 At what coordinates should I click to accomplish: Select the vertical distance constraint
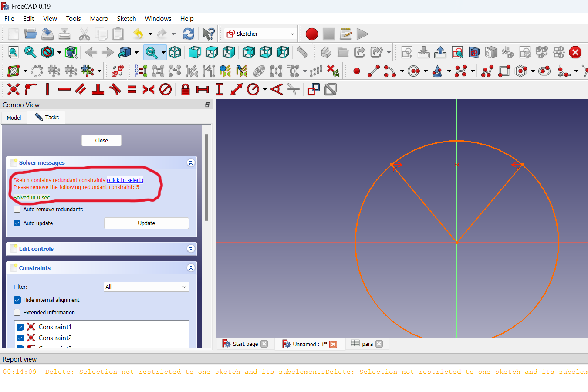[x=219, y=89]
